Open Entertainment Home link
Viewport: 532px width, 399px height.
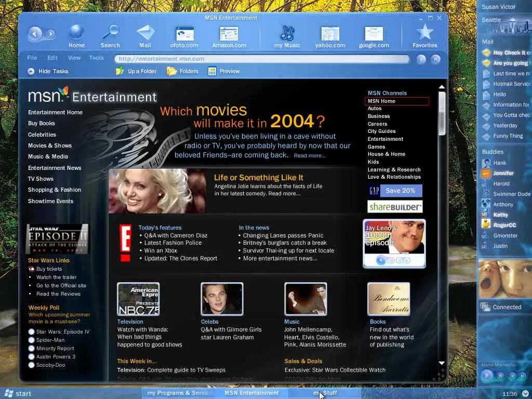pyautogui.click(x=55, y=112)
